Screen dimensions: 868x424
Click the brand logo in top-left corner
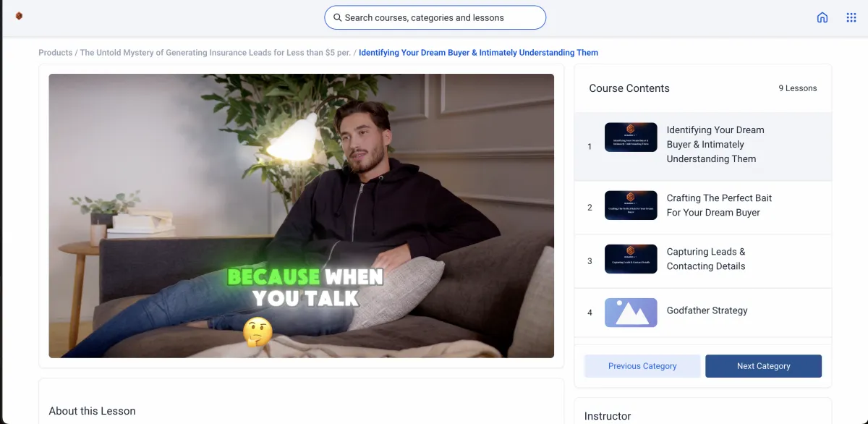tap(19, 16)
